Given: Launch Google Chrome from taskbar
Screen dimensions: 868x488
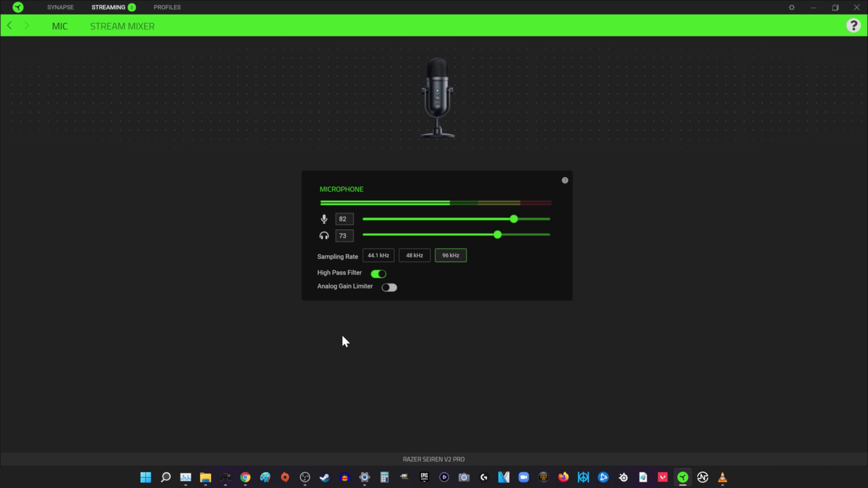Looking at the screenshot, I should pos(245,477).
